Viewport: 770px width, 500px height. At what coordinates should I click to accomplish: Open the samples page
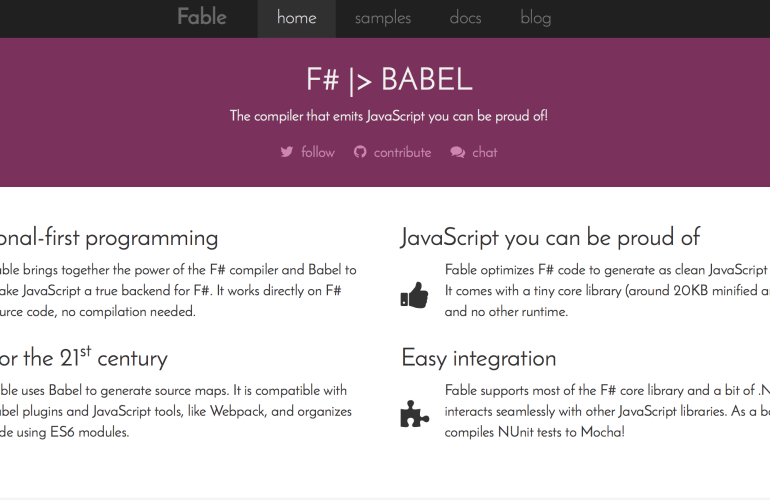[x=383, y=18]
